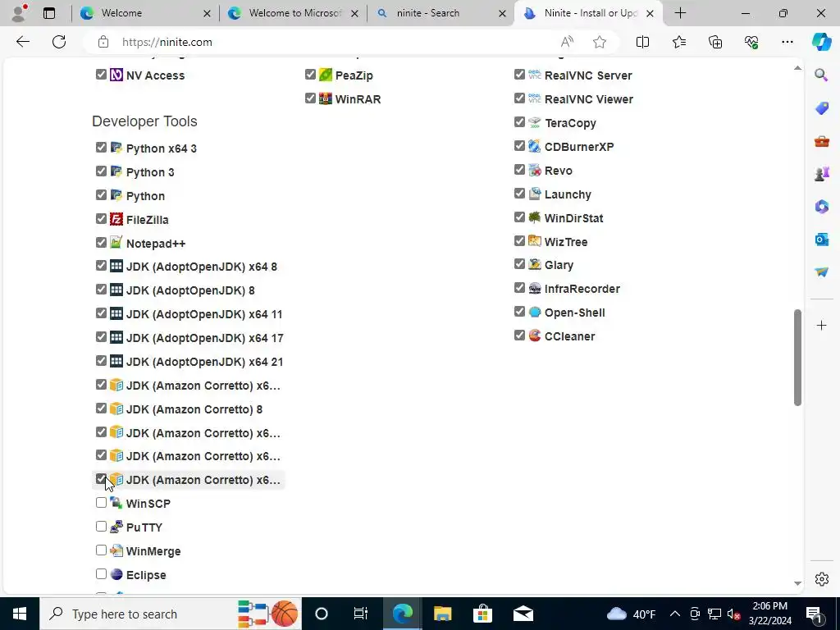Uncheck the CCleaner checkbox
This screenshot has height=630, width=840.
519,336
